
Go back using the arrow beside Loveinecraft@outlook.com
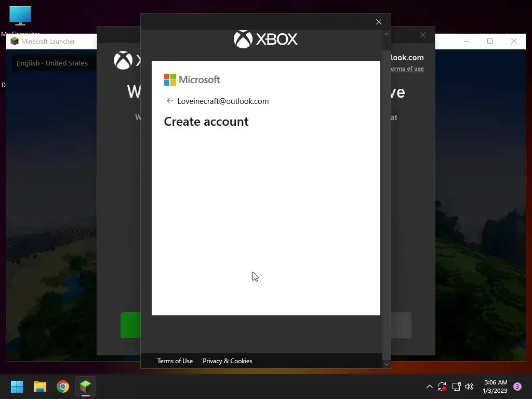tap(170, 101)
